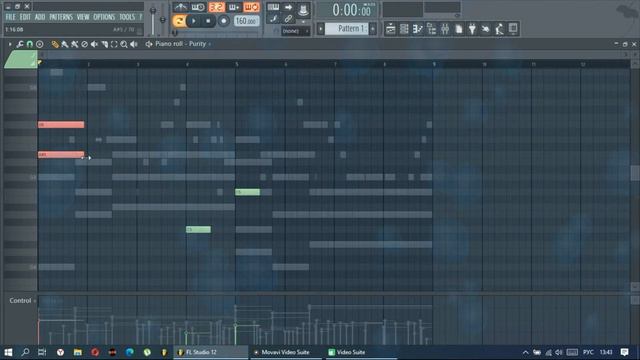
Task: Open the project info page icon
Action: click(459, 29)
